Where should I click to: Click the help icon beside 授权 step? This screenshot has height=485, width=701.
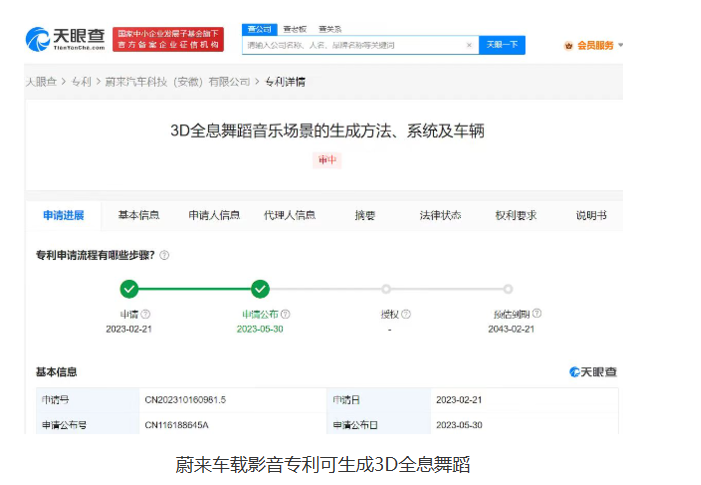pyautogui.click(x=406, y=314)
